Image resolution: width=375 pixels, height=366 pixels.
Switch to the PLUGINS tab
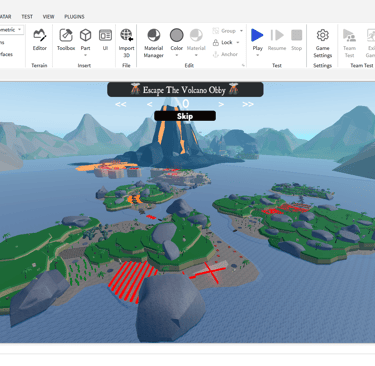click(x=74, y=17)
